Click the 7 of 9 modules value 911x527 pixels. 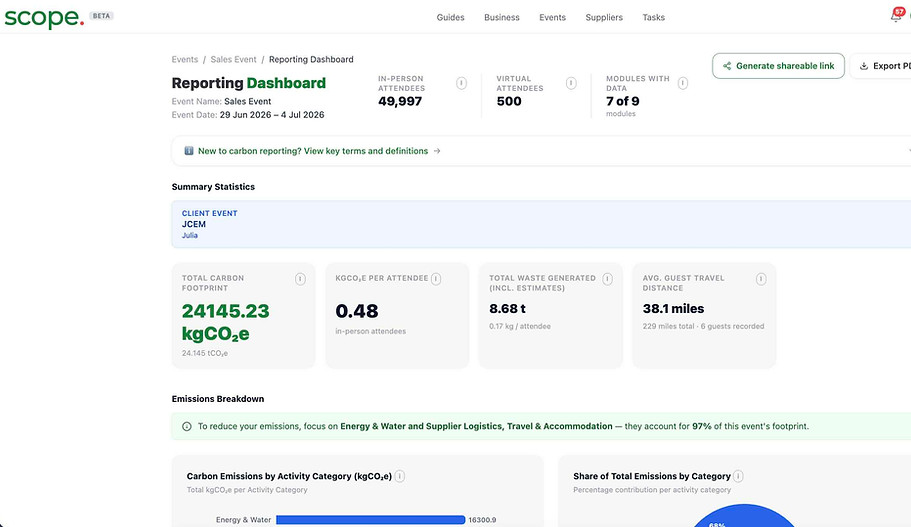623,101
